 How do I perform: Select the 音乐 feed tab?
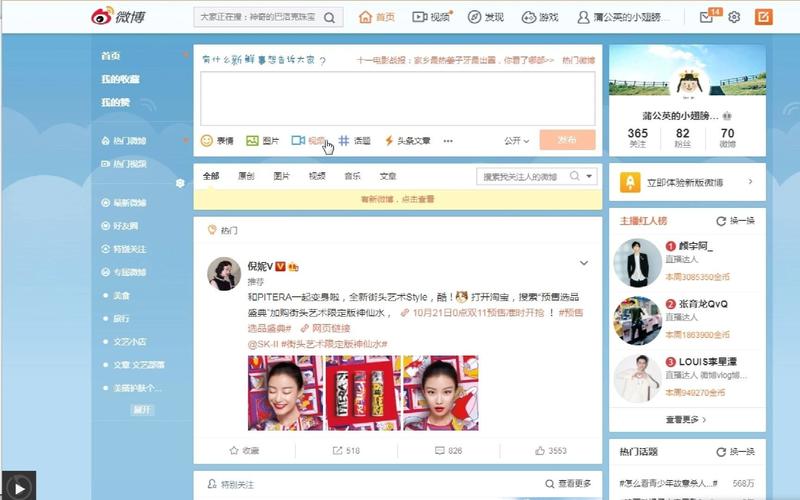(x=352, y=176)
